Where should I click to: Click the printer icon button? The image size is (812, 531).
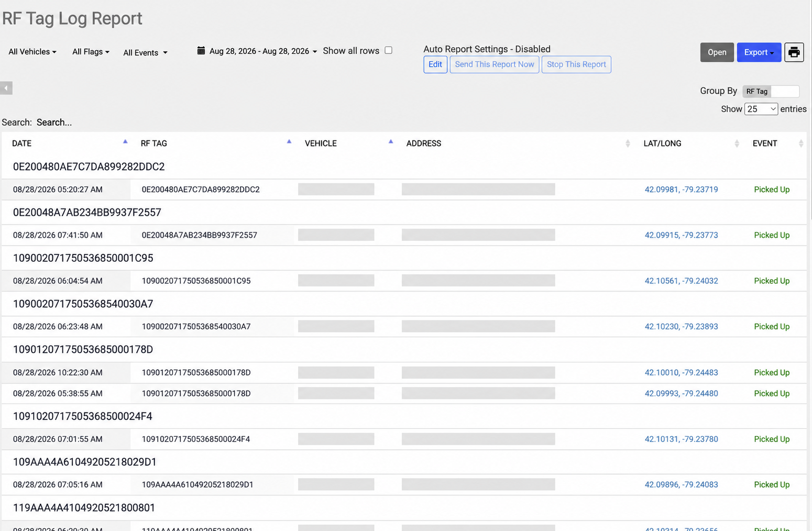point(794,52)
